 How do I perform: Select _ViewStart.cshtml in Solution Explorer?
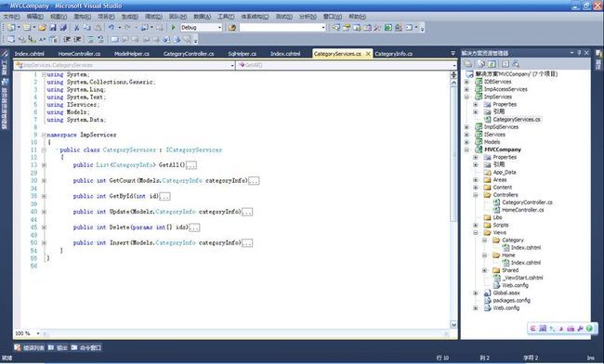[x=522, y=278]
